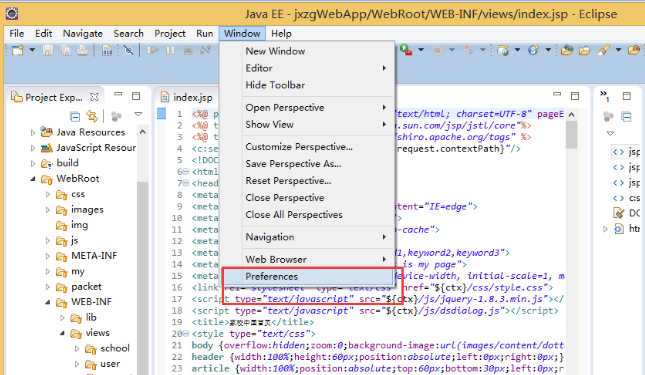
Task: Click the Search flashlight toolbar icon
Action: point(603,51)
